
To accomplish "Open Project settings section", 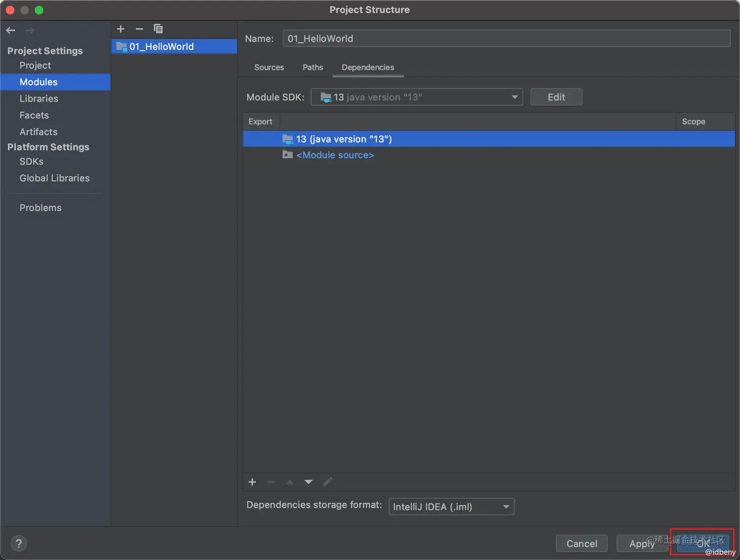I will pos(35,66).
